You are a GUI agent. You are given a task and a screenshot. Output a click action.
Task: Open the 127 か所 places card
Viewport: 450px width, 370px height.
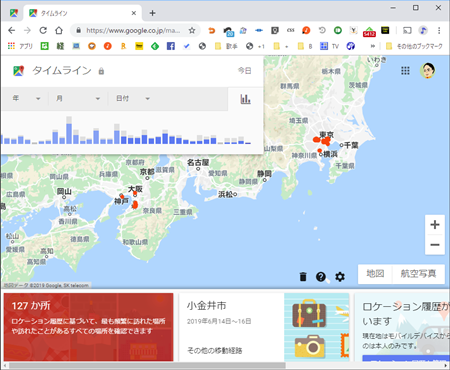(x=88, y=327)
